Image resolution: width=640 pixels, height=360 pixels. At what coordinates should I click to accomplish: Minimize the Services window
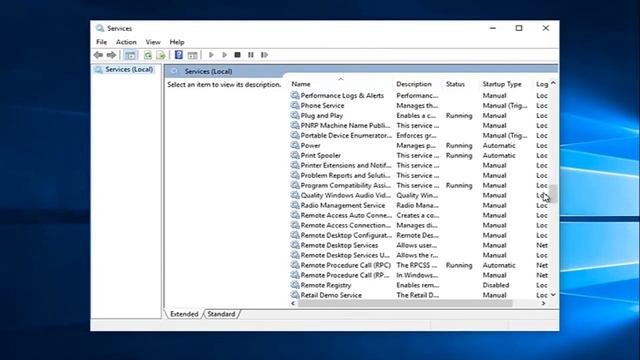point(493,28)
